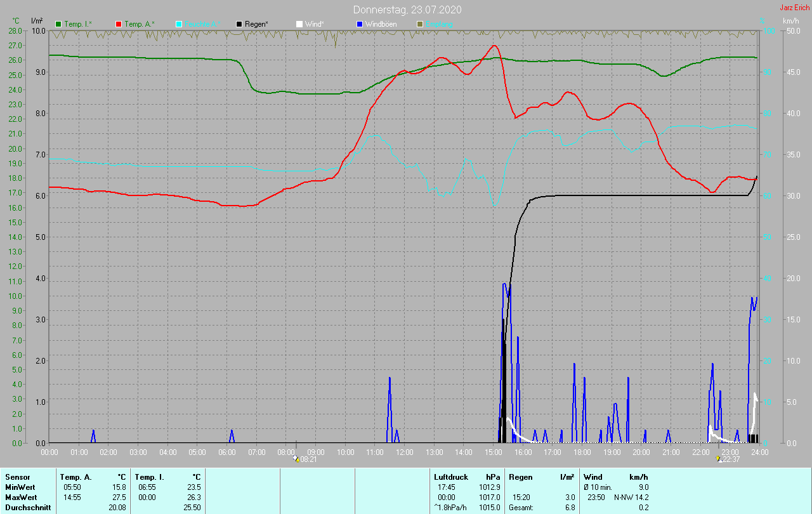The image size is (812, 514).
Task: Click the 'Wind' header in the table
Action: [x=593, y=477]
